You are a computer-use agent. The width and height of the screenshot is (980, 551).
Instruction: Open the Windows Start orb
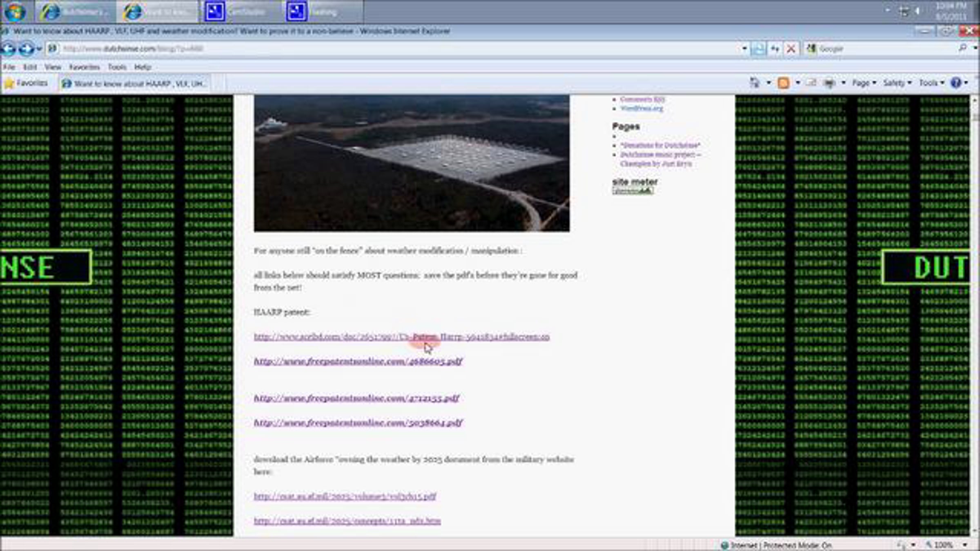[x=15, y=11]
